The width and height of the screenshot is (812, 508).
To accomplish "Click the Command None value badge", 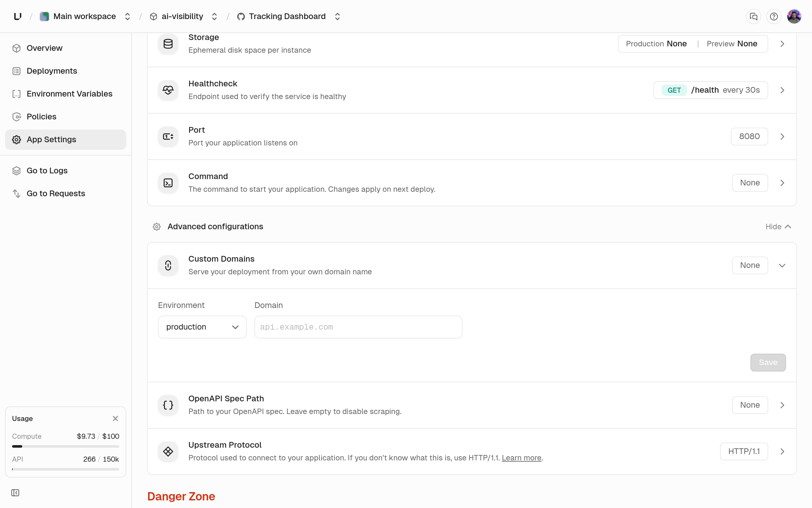I will click(750, 183).
